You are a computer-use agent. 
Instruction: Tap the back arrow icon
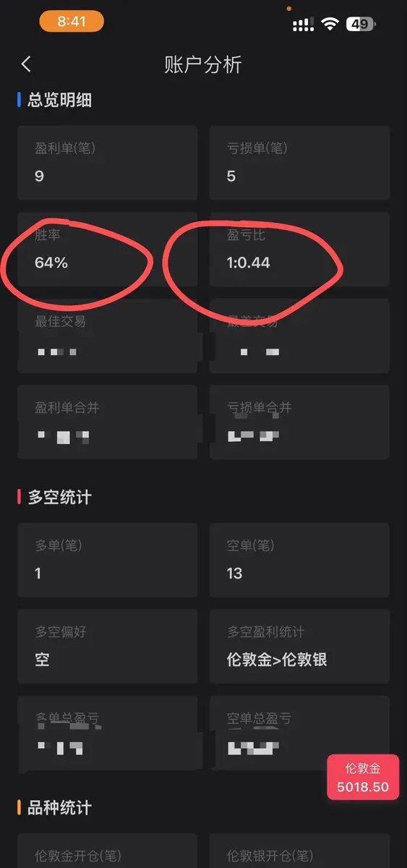point(26,64)
